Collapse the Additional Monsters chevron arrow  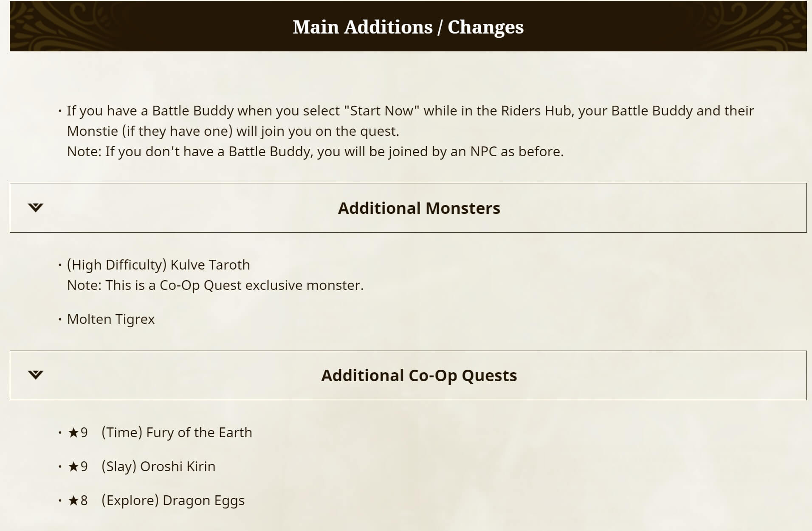pos(36,208)
